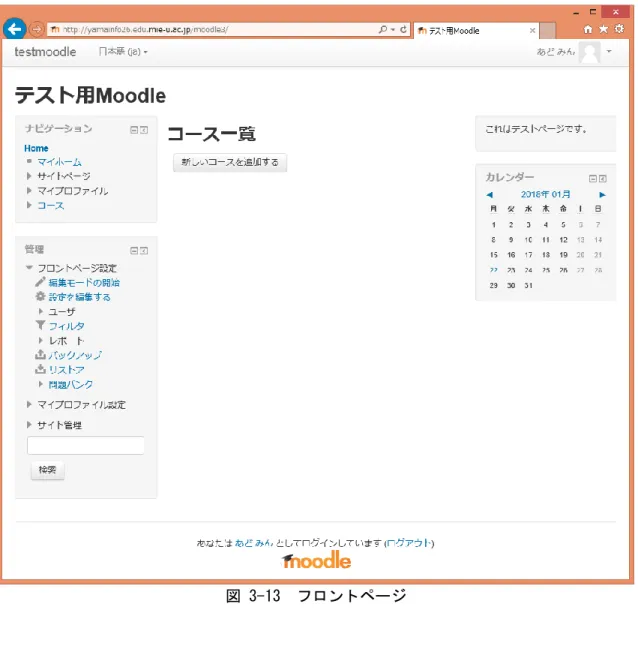Open the 編集モードの開始 link
Viewport: 638px width, 649px height.
tap(84, 283)
